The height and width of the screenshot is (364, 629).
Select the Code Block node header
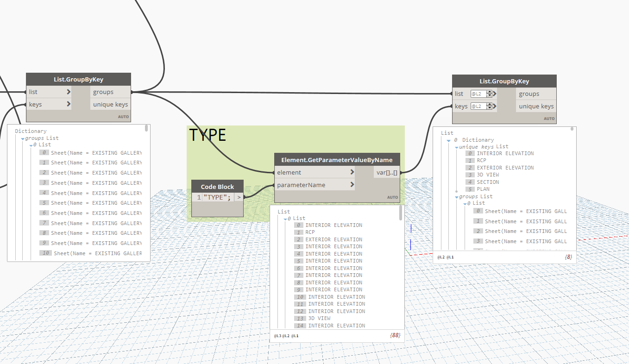click(x=217, y=187)
